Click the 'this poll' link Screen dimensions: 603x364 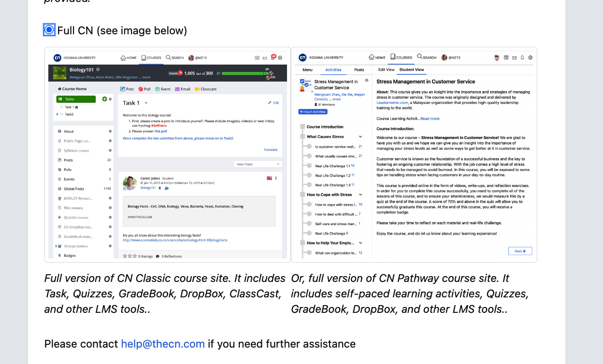coord(161,131)
